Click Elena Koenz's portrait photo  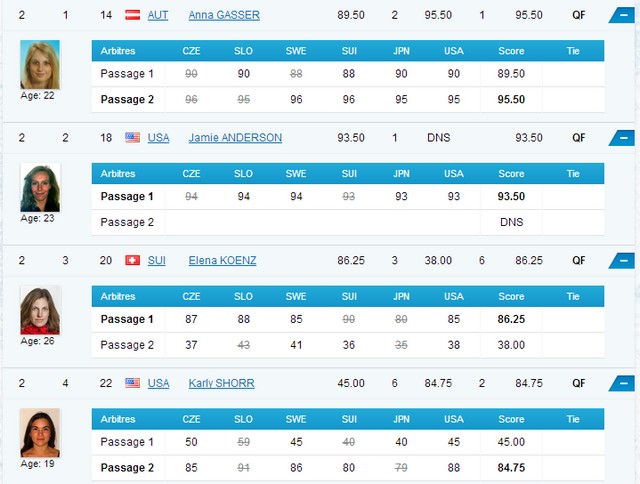(x=40, y=310)
